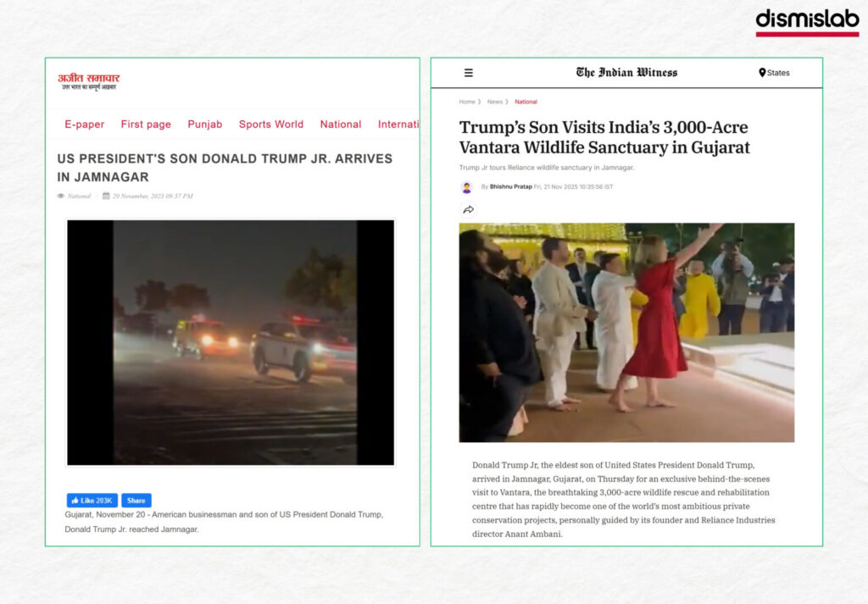
Task: Click the author avatar beside Bhishnu Pratap
Action: [x=467, y=187]
